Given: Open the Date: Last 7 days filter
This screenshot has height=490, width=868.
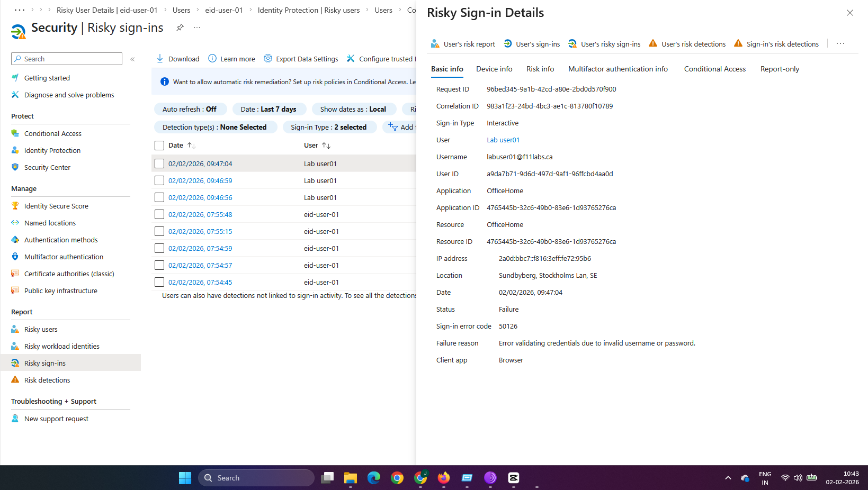Looking at the screenshot, I should tap(269, 109).
